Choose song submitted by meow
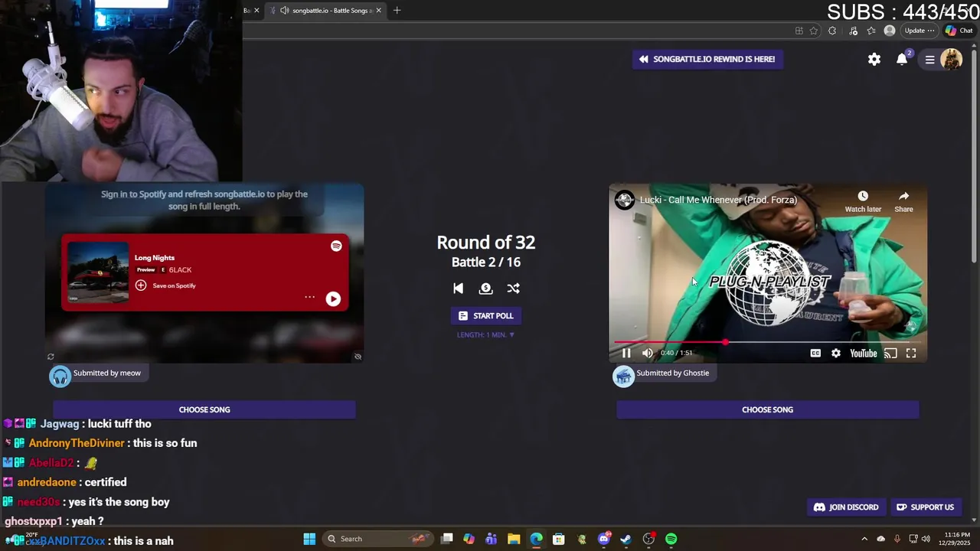This screenshot has height=551, width=980. pos(204,409)
